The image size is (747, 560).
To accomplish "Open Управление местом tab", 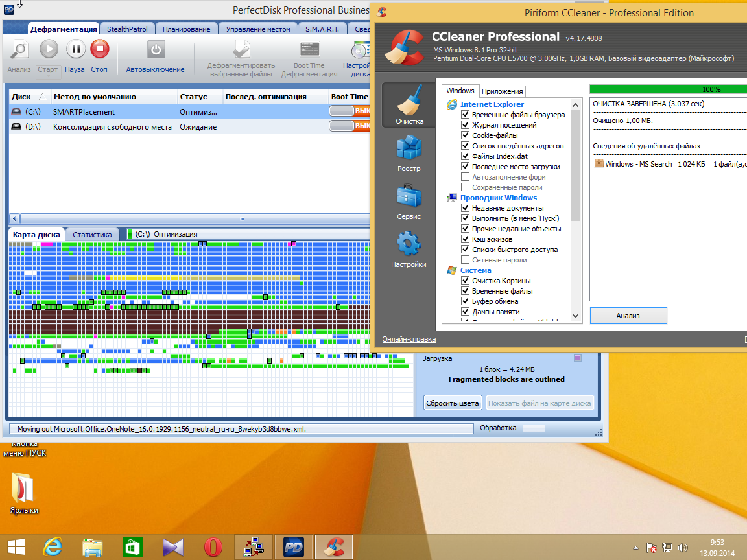I will coord(257,29).
